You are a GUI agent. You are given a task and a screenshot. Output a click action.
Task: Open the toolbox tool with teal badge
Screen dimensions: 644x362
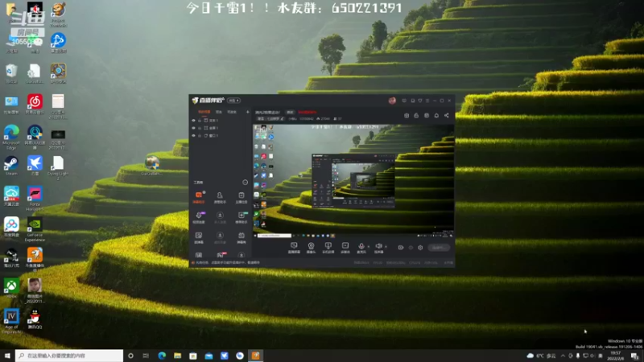point(241,217)
